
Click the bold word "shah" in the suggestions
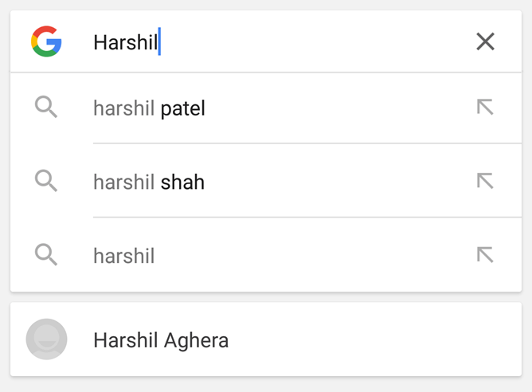[x=182, y=182]
